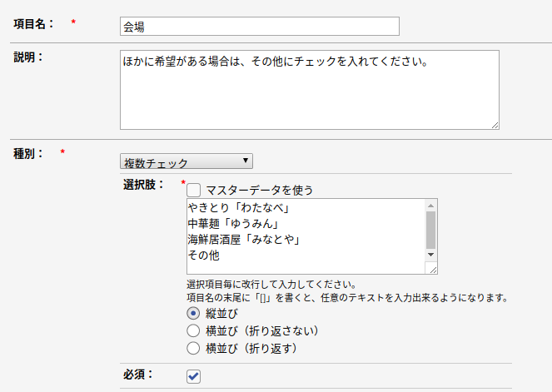Screen dimensions: 552x392
Task: Uncheck the 必須 checkbox
Action: tap(193, 376)
